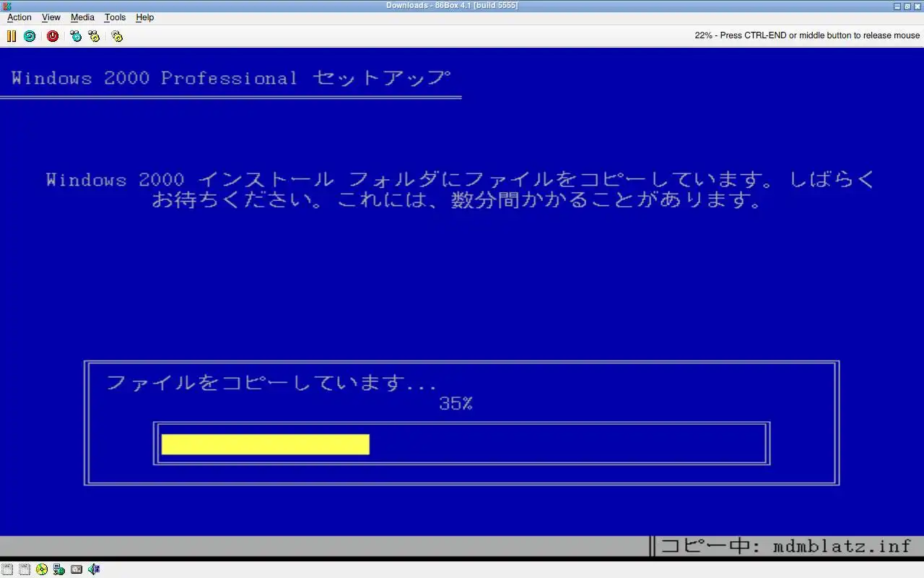Click the yellow file copy progress bar

(x=265, y=444)
